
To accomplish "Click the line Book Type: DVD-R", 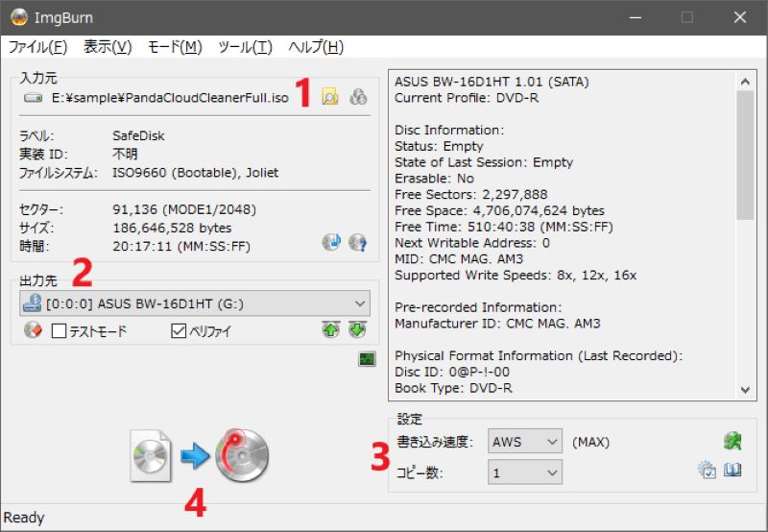I will coord(453,388).
